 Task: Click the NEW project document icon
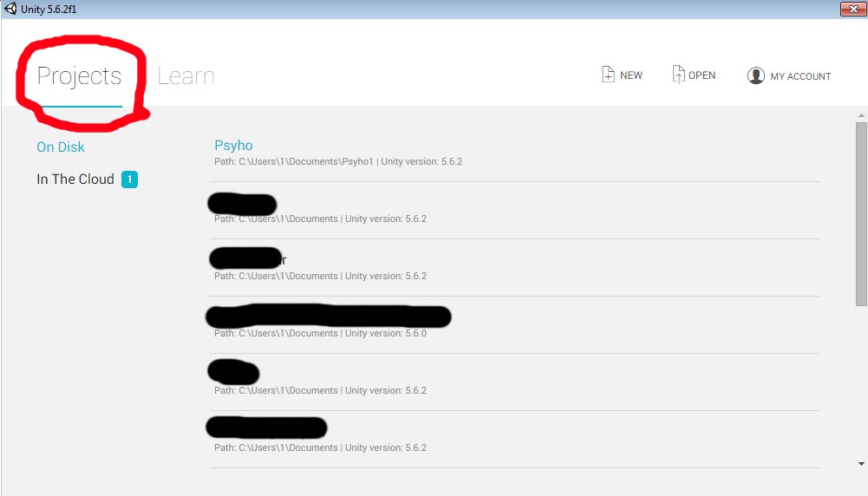point(608,75)
